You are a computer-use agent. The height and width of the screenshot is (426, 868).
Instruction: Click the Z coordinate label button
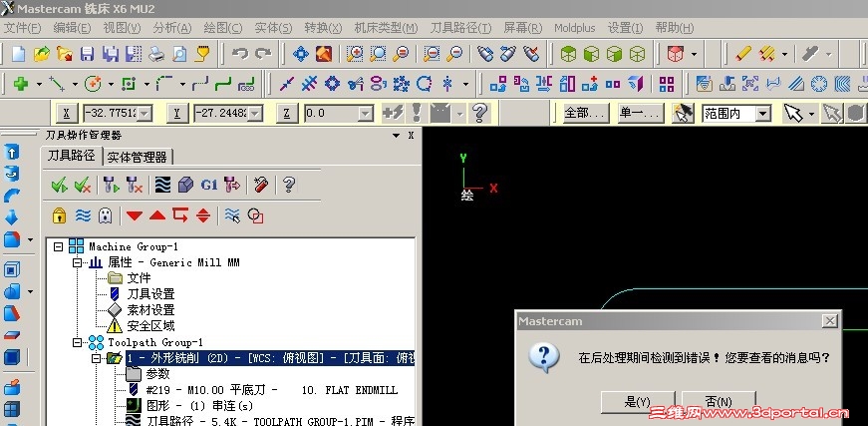287,114
